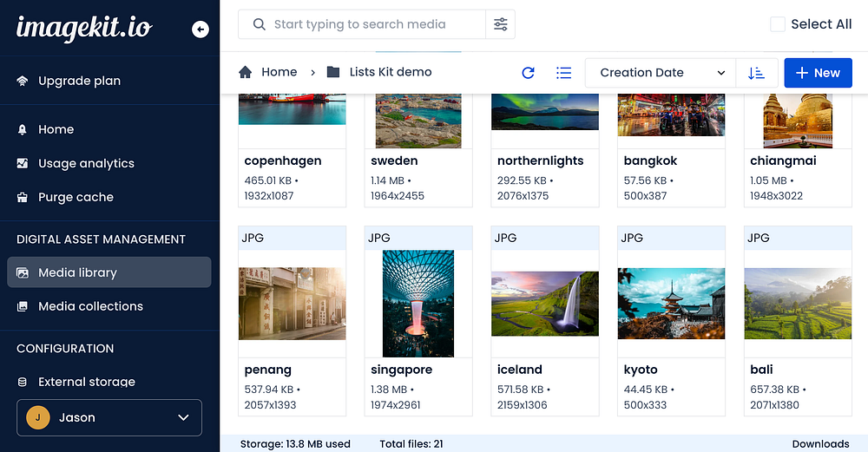The width and height of the screenshot is (868, 452).
Task: Click the Home breadcrumb house icon
Action: [246, 72]
